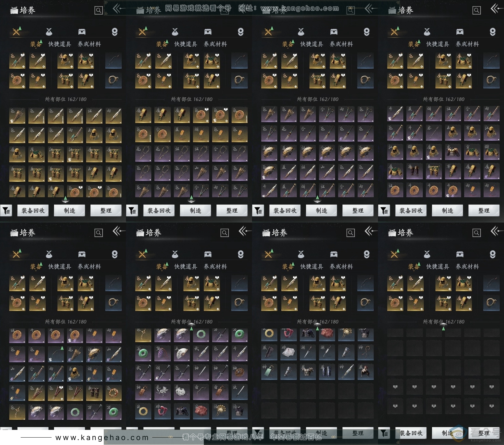Screen dimensions: 504x445
Task: Select equipped ring slot in top-left panel
Action: 113,80
